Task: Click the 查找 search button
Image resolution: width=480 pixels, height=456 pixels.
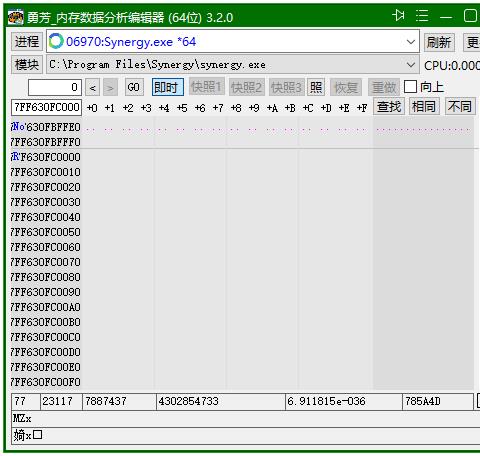Action: click(389, 107)
